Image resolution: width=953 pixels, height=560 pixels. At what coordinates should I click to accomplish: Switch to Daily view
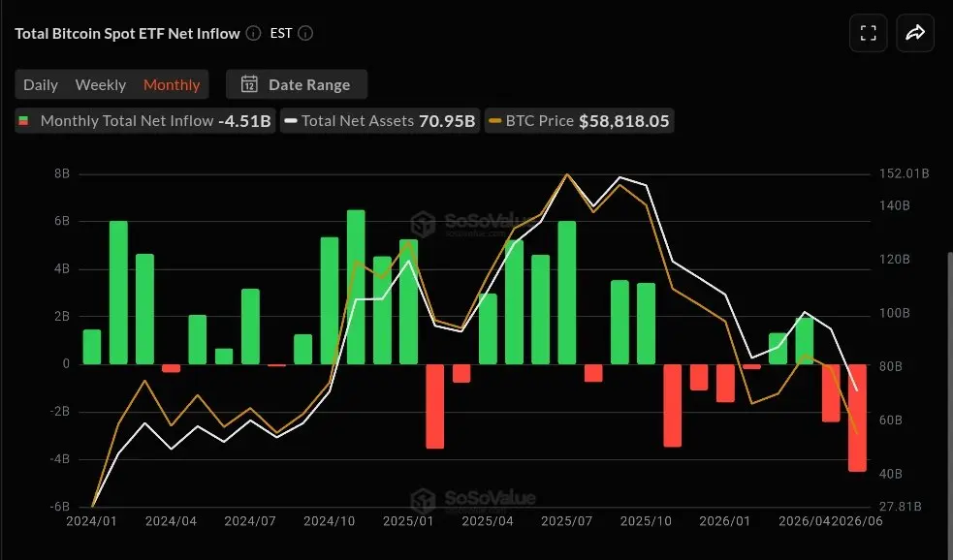click(41, 84)
